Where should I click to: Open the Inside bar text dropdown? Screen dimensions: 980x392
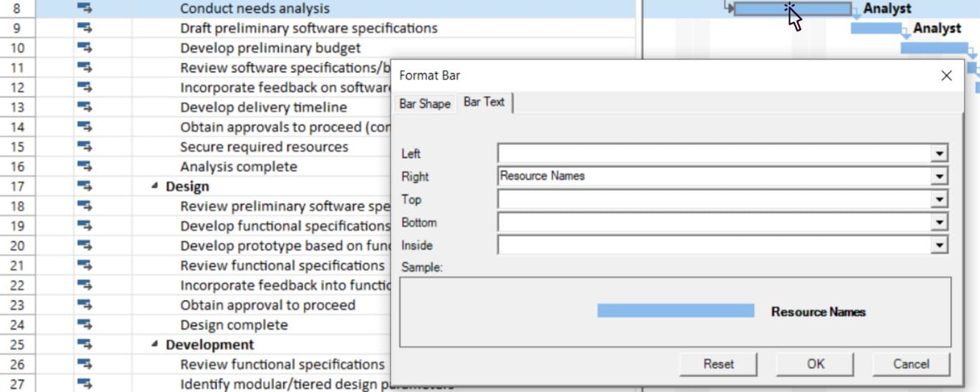point(939,246)
